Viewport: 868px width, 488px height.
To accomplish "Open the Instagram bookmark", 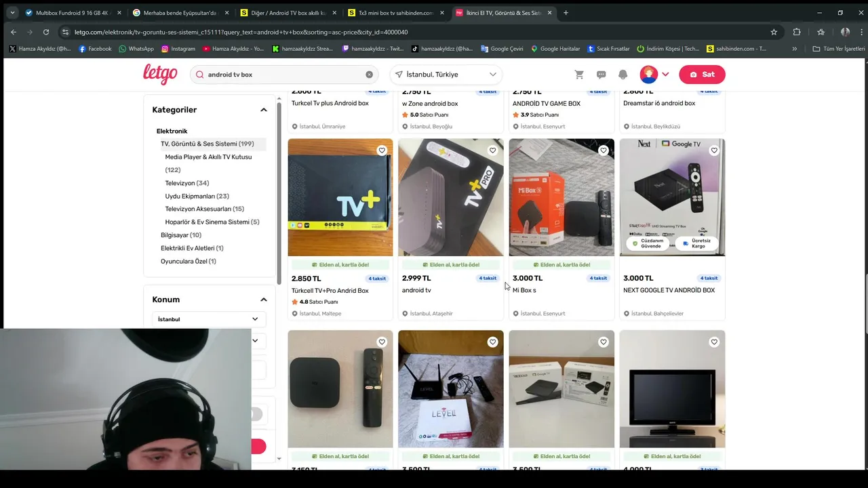I will (178, 49).
